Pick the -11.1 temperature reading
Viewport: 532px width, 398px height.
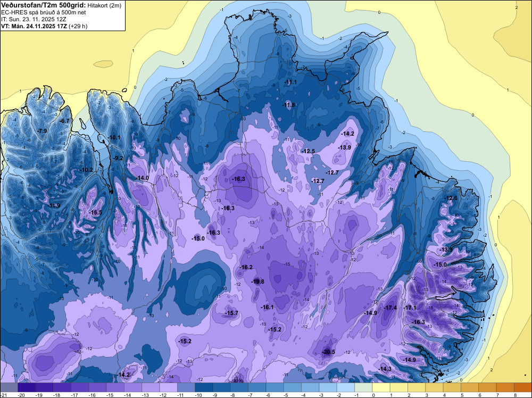(x=291, y=82)
